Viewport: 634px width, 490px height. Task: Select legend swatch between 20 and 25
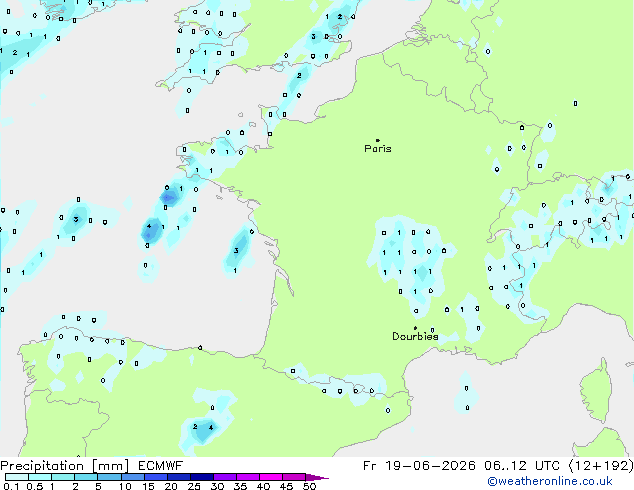(179, 477)
